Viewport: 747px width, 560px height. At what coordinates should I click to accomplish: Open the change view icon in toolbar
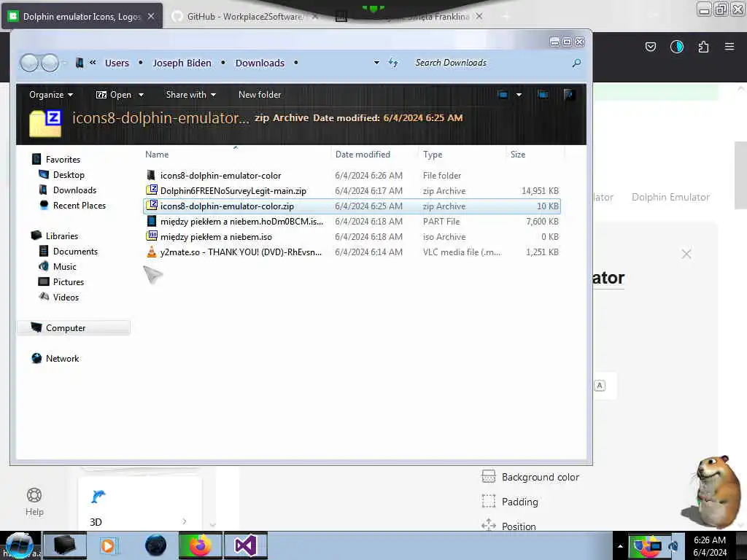503,94
